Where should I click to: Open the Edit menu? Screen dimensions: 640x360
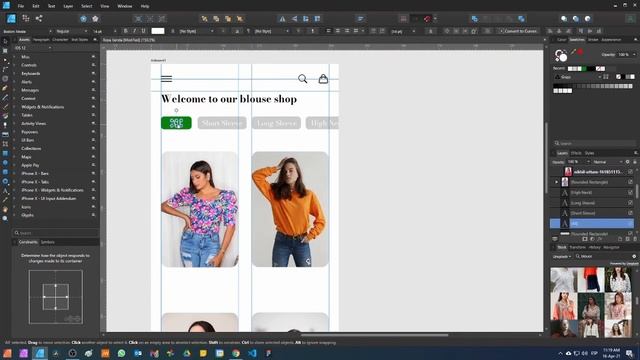pos(36,6)
